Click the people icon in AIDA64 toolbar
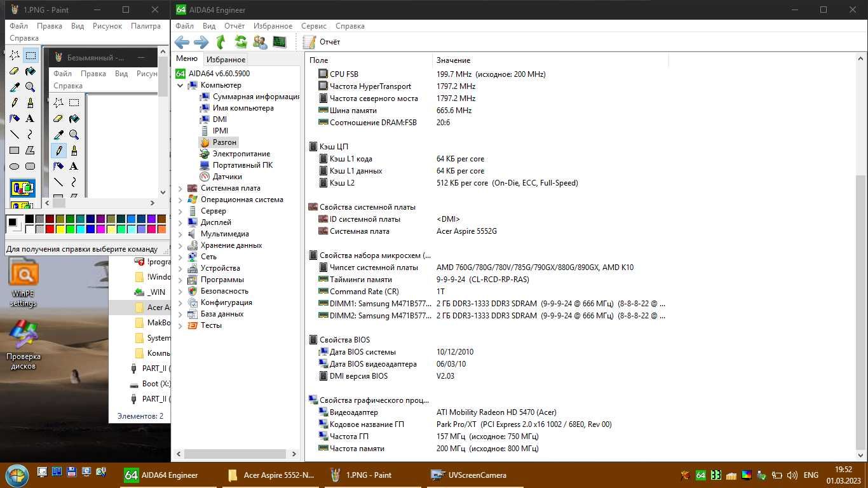The width and height of the screenshot is (868, 488). coord(260,42)
